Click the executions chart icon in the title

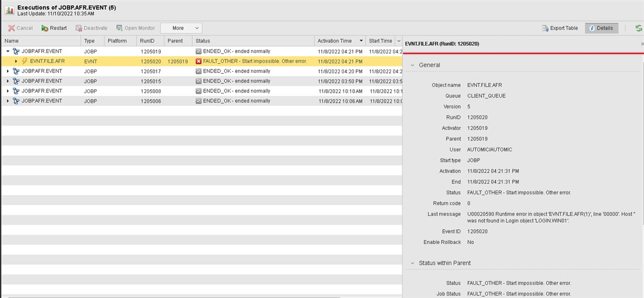tap(9, 10)
